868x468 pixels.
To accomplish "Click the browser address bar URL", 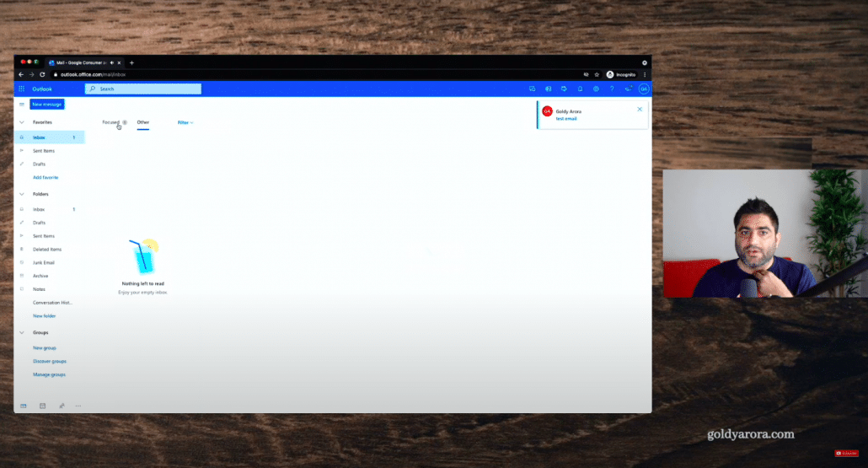I will (93, 74).
